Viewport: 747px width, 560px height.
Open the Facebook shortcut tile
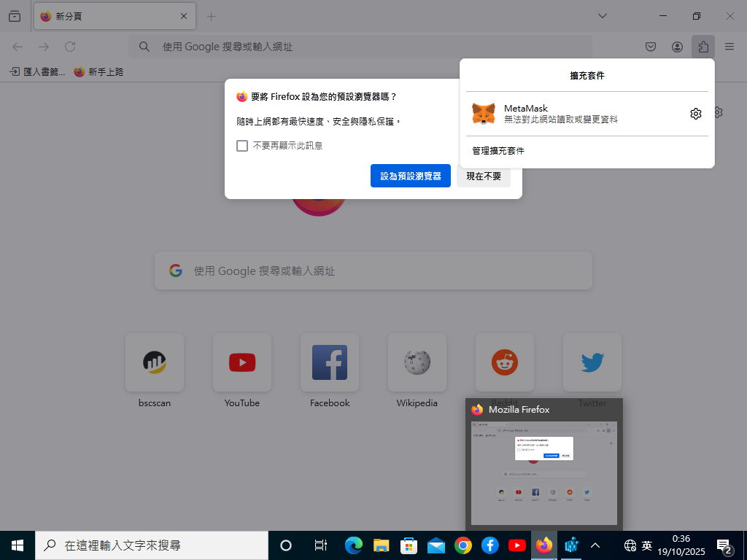[330, 362]
